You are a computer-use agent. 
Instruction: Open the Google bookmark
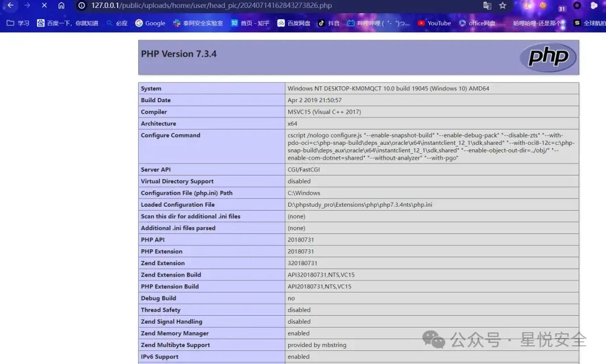click(x=150, y=23)
